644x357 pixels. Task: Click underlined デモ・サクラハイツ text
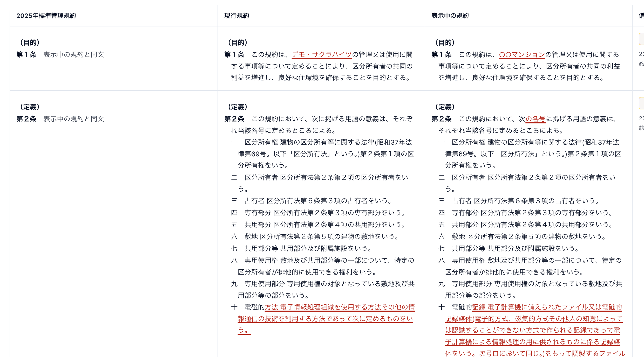point(322,55)
